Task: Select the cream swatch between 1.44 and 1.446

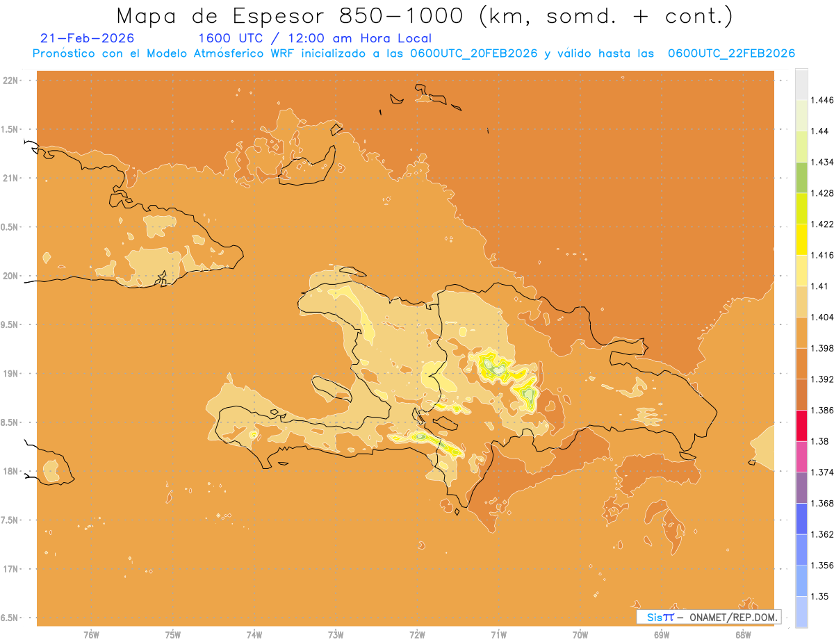Action: [801, 115]
